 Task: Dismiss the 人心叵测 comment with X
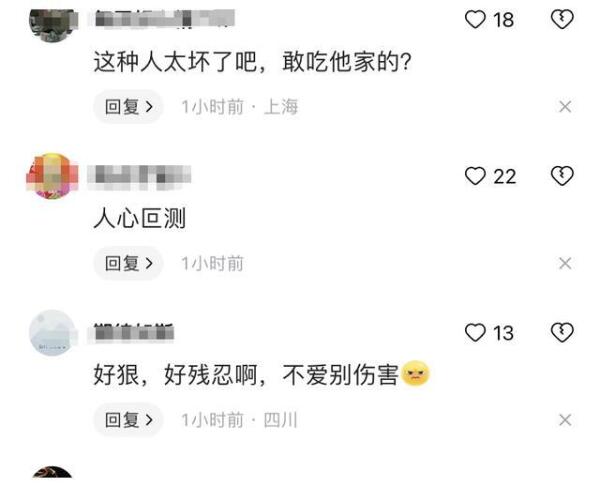click(565, 263)
